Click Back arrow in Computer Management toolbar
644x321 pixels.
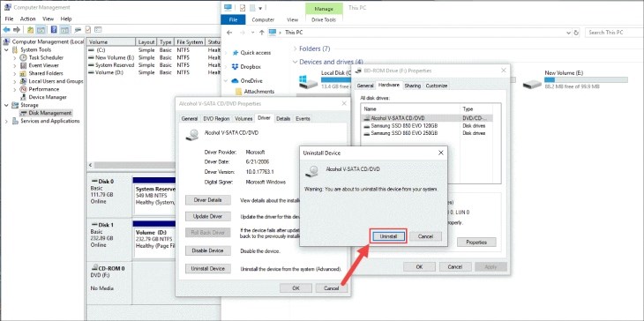click(x=6, y=30)
